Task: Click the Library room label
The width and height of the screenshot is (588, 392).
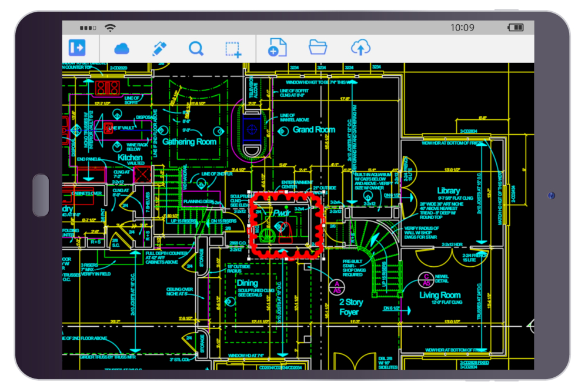Action: tap(448, 191)
